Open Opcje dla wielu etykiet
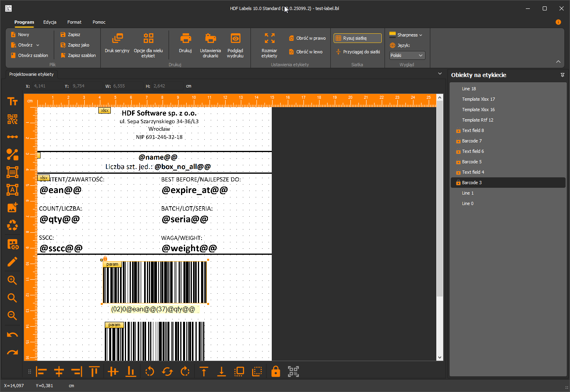 coord(148,45)
